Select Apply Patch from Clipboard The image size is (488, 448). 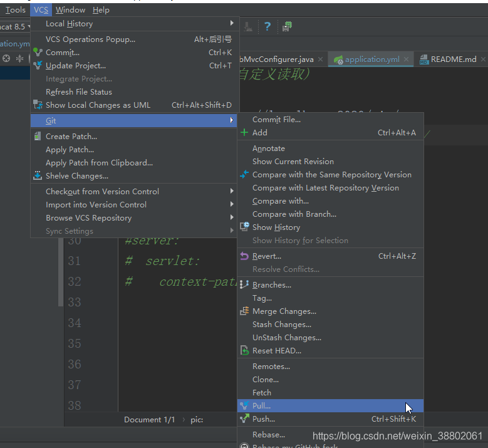click(x=134, y=162)
